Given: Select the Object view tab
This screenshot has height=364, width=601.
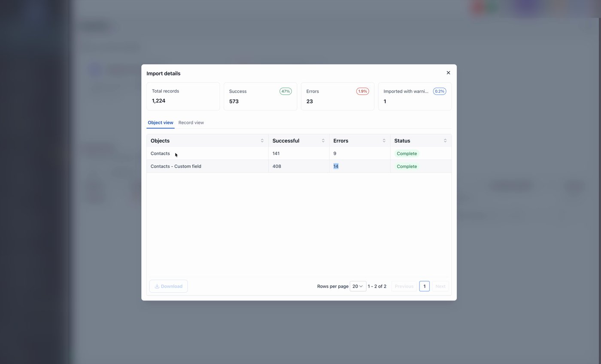Looking at the screenshot, I should coord(160,123).
